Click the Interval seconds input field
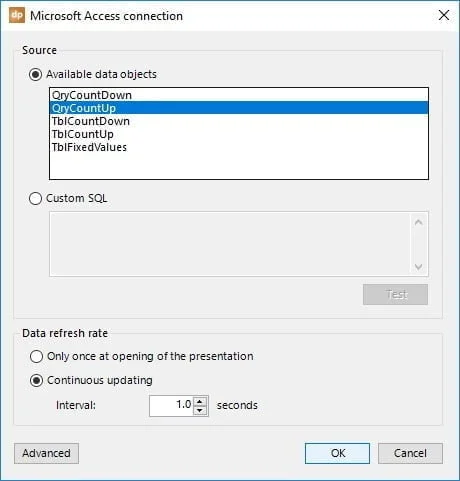460x481 pixels. click(x=172, y=406)
